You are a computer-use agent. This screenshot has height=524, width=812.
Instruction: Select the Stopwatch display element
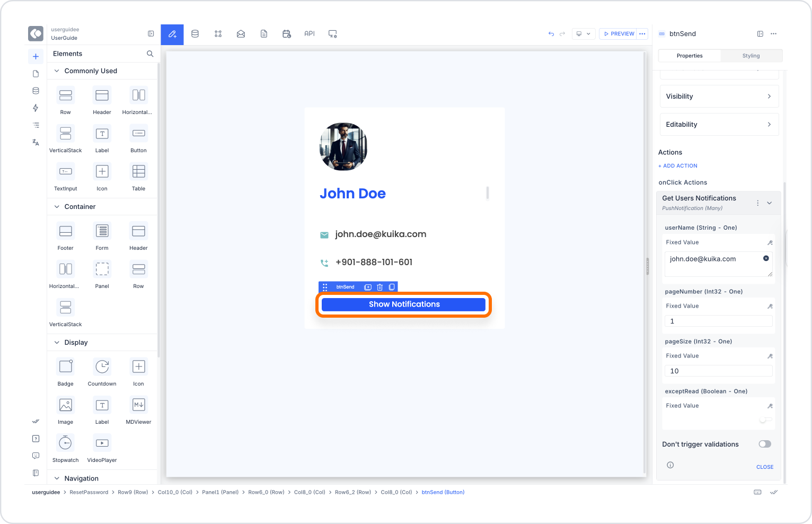tap(66, 448)
